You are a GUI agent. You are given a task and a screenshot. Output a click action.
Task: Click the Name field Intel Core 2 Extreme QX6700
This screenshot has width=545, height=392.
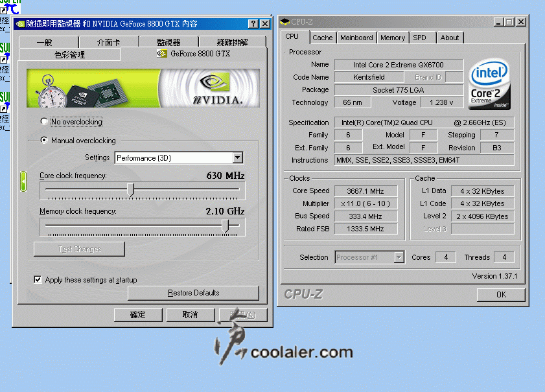click(x=399, y=65)
